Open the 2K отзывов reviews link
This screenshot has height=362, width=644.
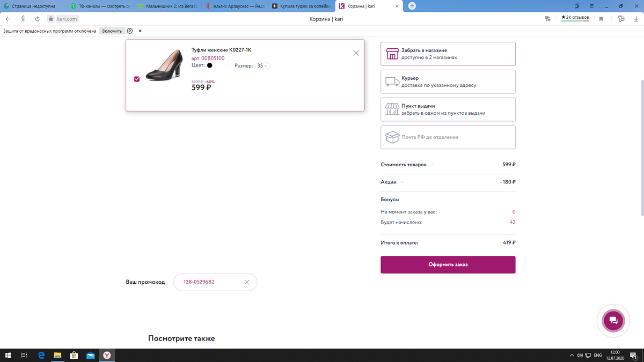coord(575,17)
